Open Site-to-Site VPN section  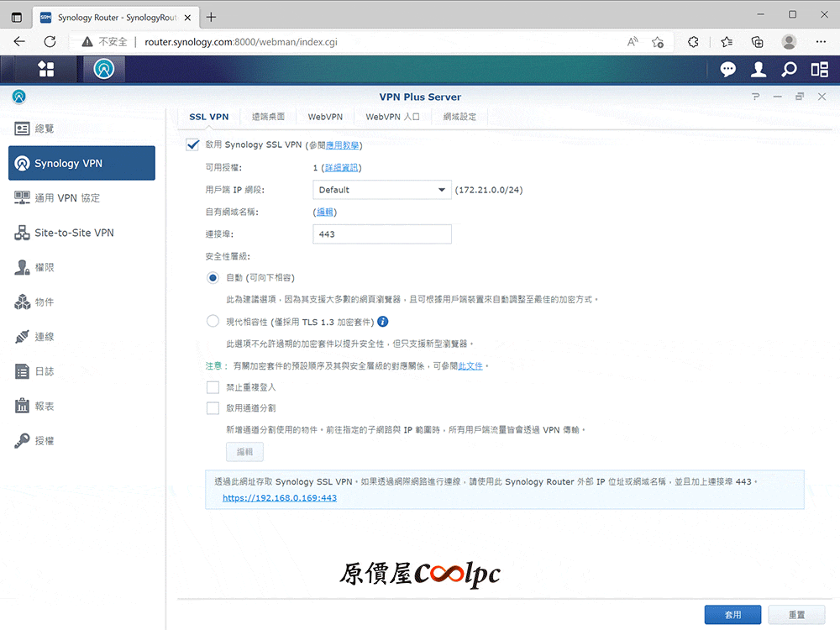click(x=81, y=233)
